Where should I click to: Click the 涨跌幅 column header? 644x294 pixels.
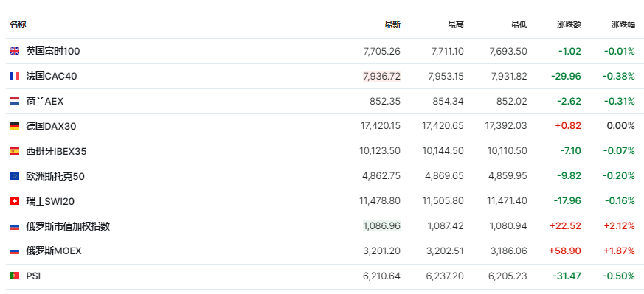(x=623, y=24)
